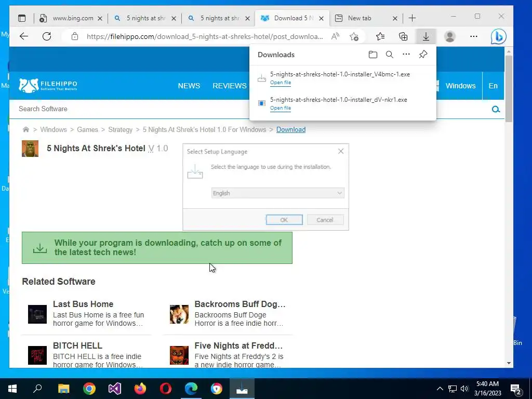Confirm language with OK button
Image resolution: width=532 pixels, height=399 pixels.
(284, 220)
